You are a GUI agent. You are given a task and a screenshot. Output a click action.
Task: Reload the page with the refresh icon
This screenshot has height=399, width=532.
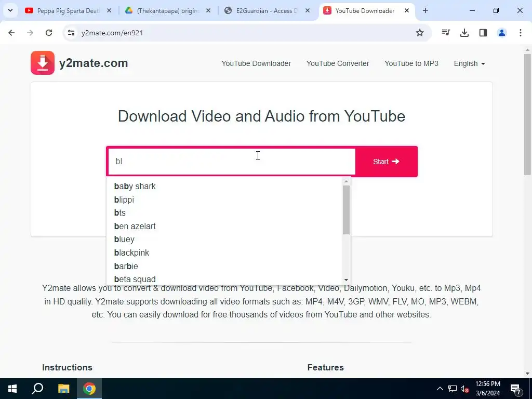pos(49,33)
